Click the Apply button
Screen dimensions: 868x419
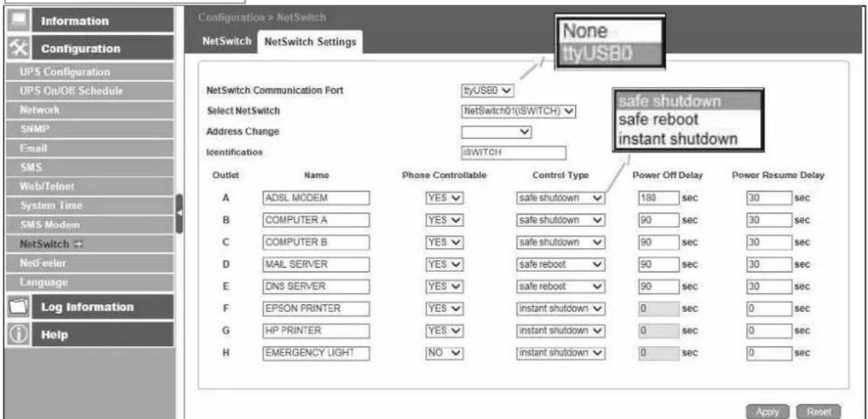click(x=769, y=411)
